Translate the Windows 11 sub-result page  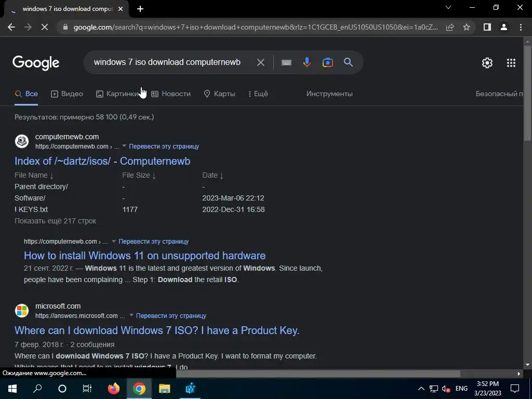[153, 242]
